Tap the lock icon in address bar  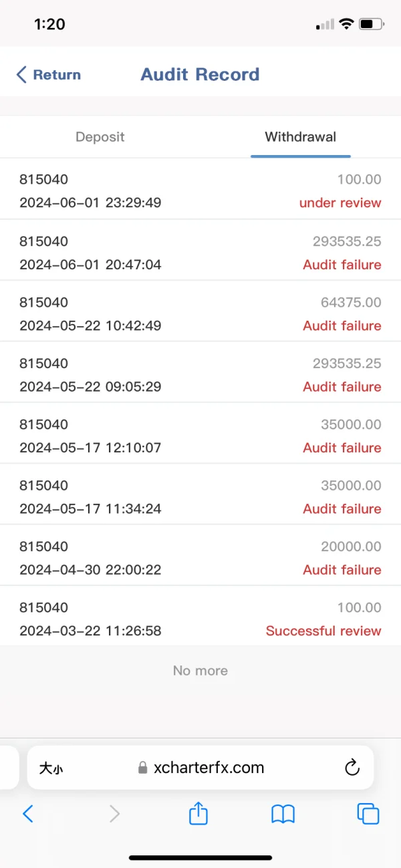click(142, 768)
